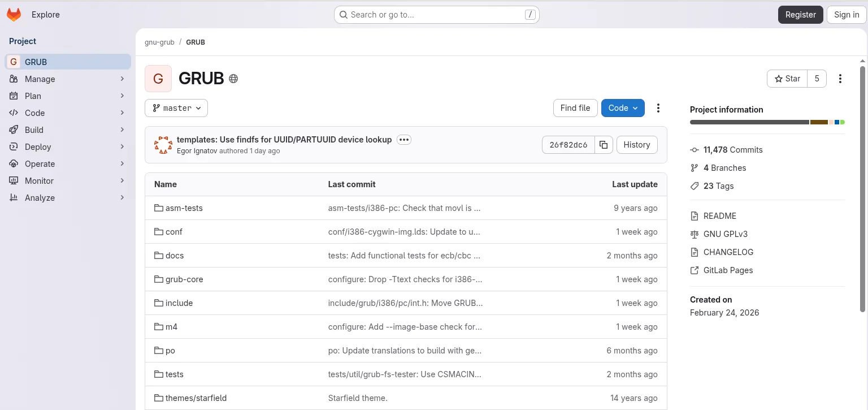Screen dimensions: 868x410
Task: Open the repository actions vertical dots menu
Action: 658,108
